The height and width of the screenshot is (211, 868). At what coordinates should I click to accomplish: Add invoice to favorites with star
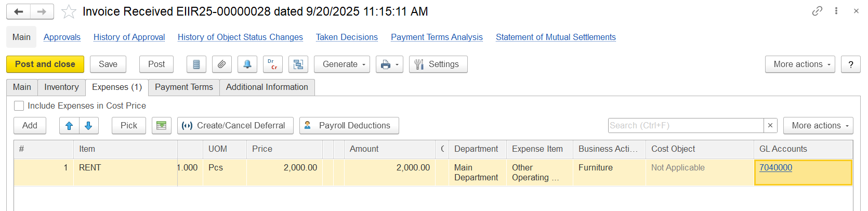(x=69, y=11)
